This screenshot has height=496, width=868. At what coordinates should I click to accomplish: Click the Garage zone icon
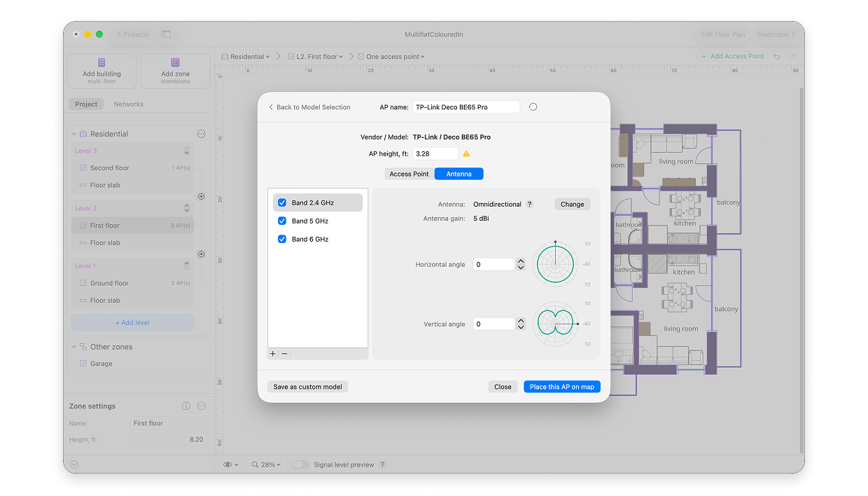click(83, 364)
